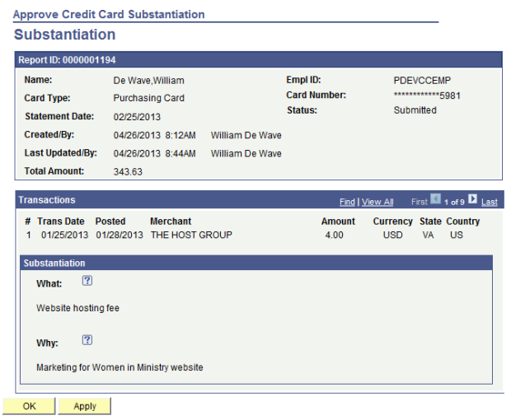The image size is (511, 420).
Task: Show previous transaction with left arrow
Action: [x=436, y=200]
